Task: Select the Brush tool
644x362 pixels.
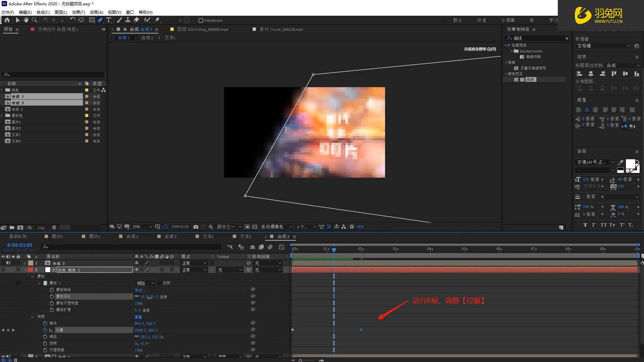Action: click(x=119, y=20)
